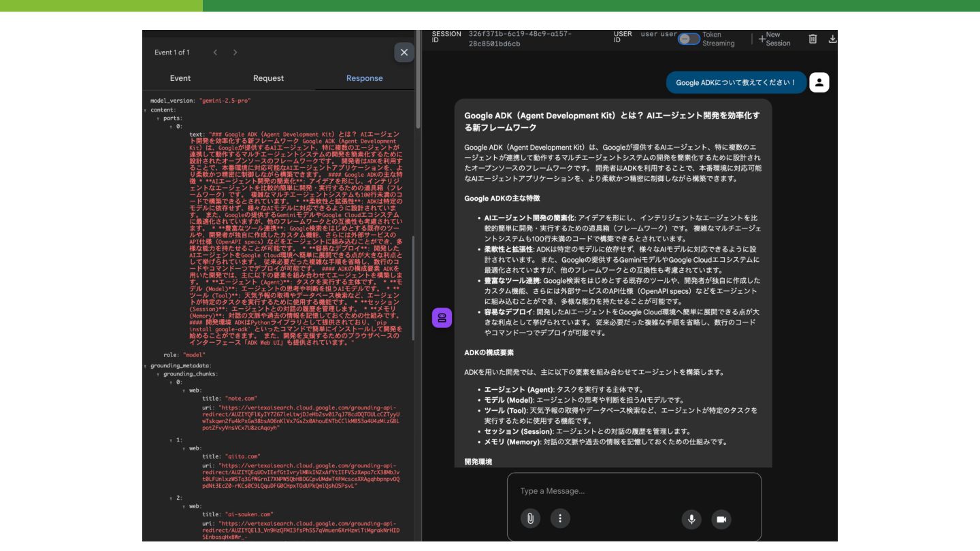Switch to the Event tab

[x=180, y=78]
